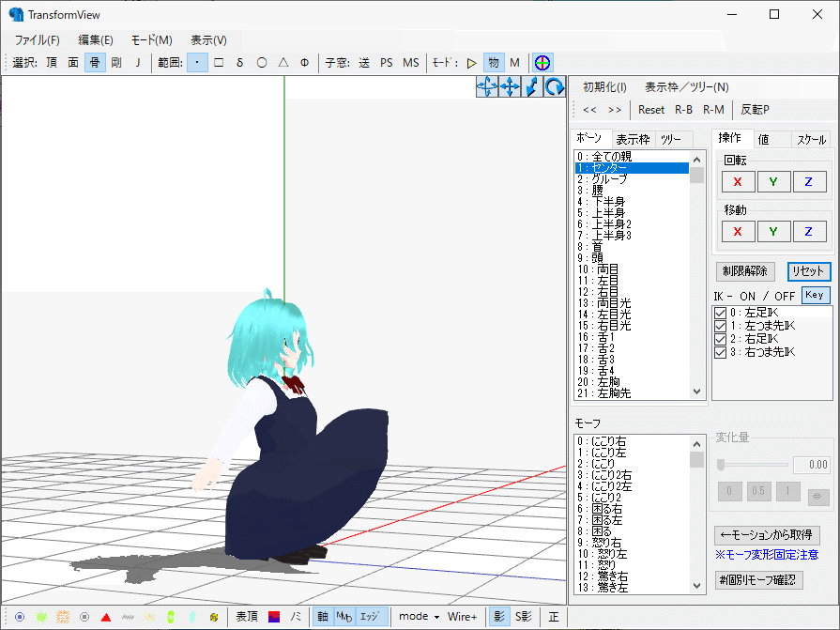Image resolution: width=840 pixels, height=630 pixels.
Task: Open the mode dropdown in bottom toolbar
Action: 419,617
